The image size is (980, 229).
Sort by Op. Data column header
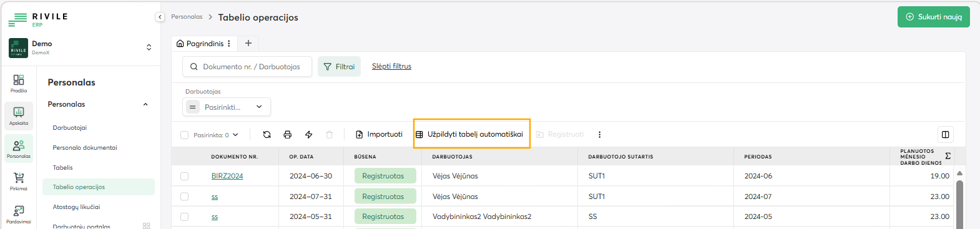(x=301, y=157)
